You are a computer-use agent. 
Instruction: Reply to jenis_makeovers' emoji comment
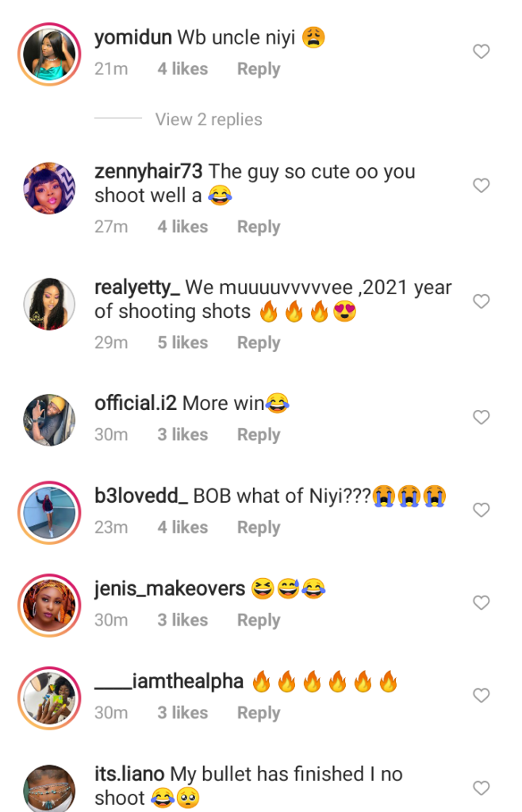(259, 620)
